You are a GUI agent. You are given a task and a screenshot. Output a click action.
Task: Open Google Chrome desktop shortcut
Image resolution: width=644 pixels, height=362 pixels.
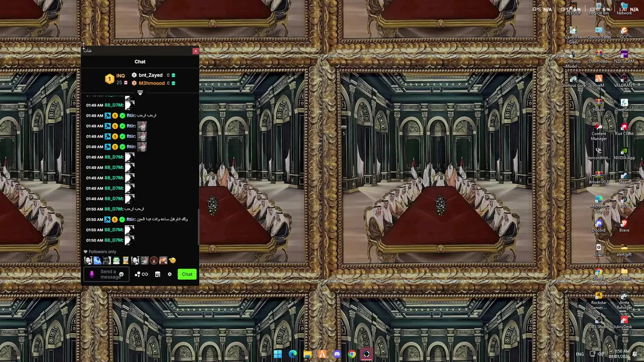pos(599,277)
